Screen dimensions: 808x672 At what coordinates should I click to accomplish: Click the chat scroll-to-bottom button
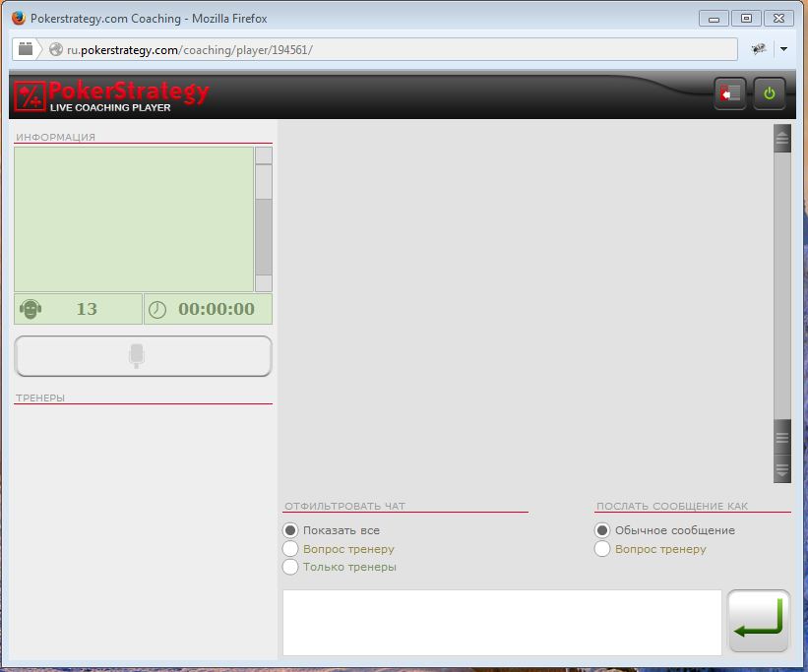(782, 469)
